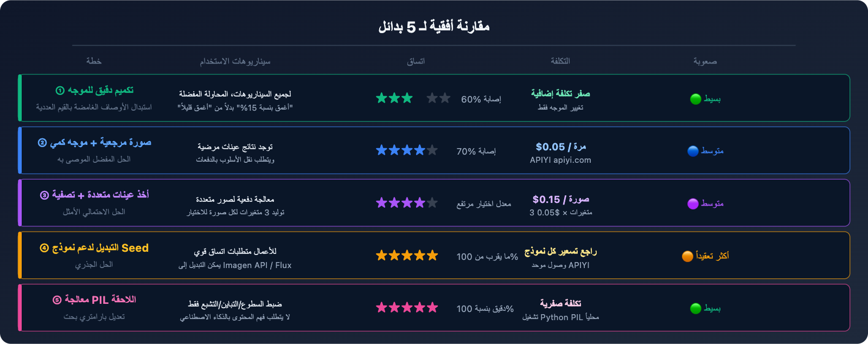
Task: Click the التكلفة column header
Action: click(560, 61)
